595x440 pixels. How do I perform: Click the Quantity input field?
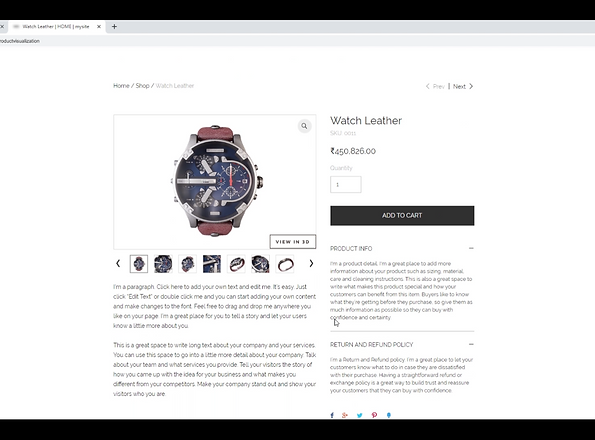345,184
